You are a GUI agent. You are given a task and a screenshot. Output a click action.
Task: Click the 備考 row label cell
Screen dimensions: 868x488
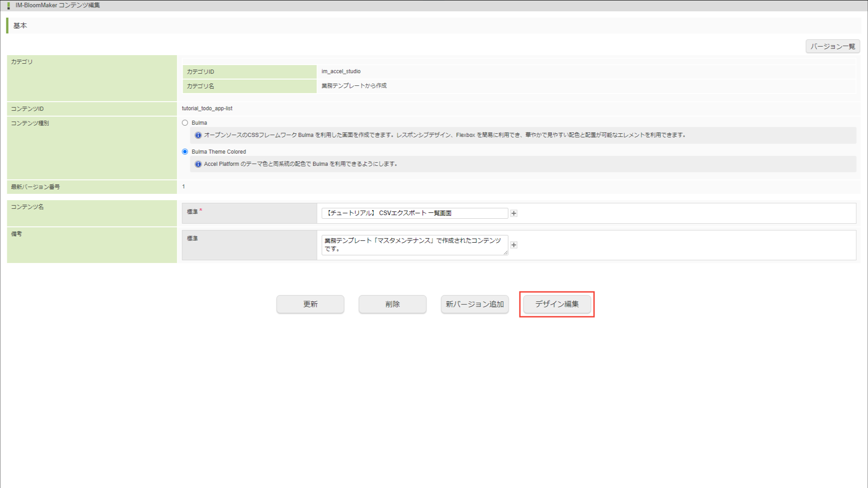pos(92,245)
